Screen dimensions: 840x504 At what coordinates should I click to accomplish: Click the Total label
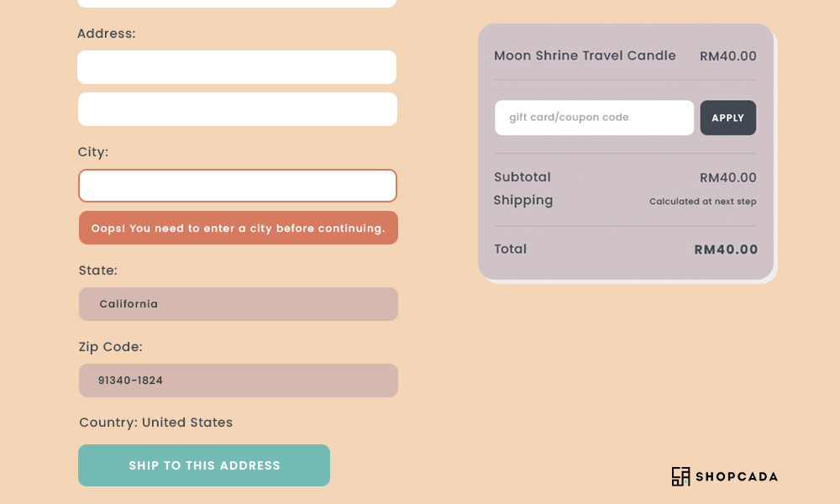pos(511,249)
